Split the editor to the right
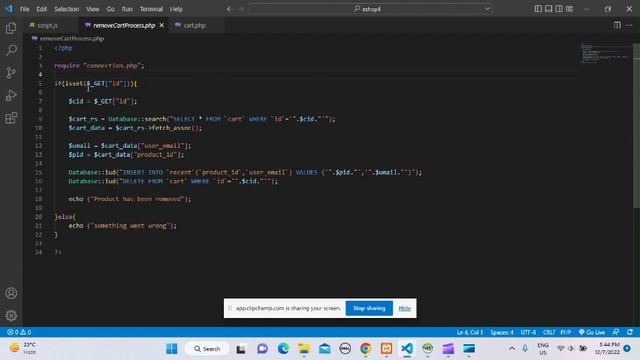Image resolution: width=640 pixels, height=360 pixels. [617, 25]
